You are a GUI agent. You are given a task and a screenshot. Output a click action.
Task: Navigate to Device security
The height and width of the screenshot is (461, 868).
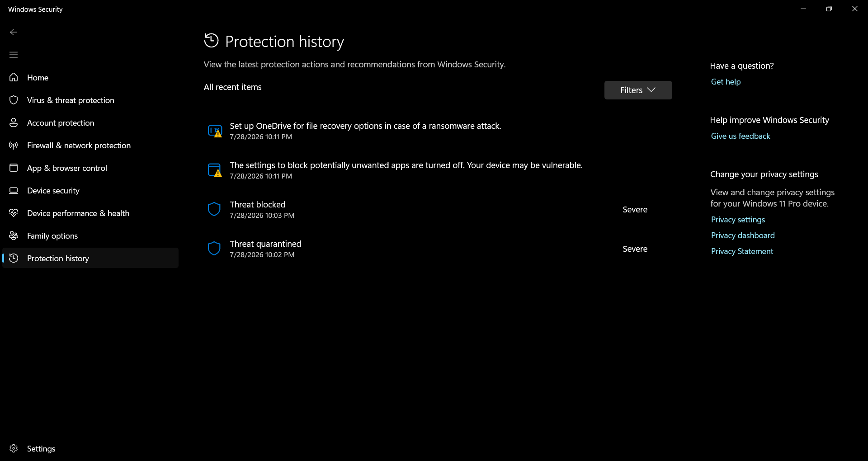click(x=90, y=190)
